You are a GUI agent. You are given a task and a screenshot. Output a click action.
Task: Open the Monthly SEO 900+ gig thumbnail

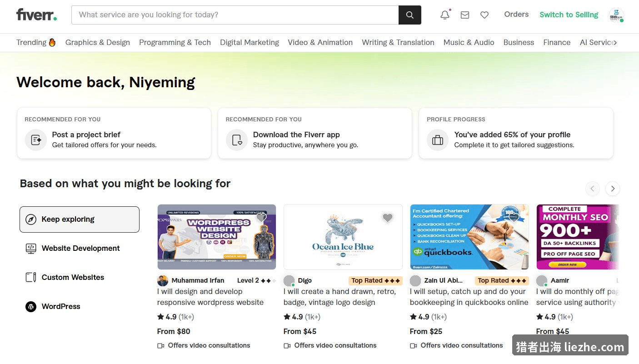578,237
